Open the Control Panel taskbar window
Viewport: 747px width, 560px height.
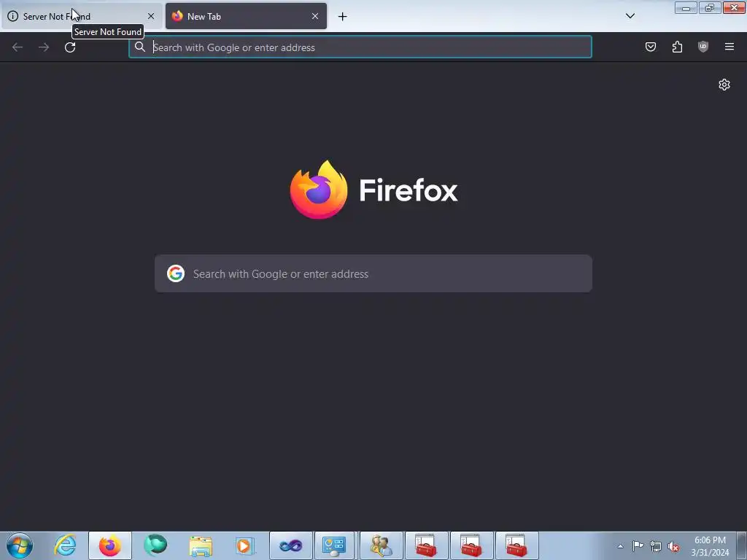[334, 545]
